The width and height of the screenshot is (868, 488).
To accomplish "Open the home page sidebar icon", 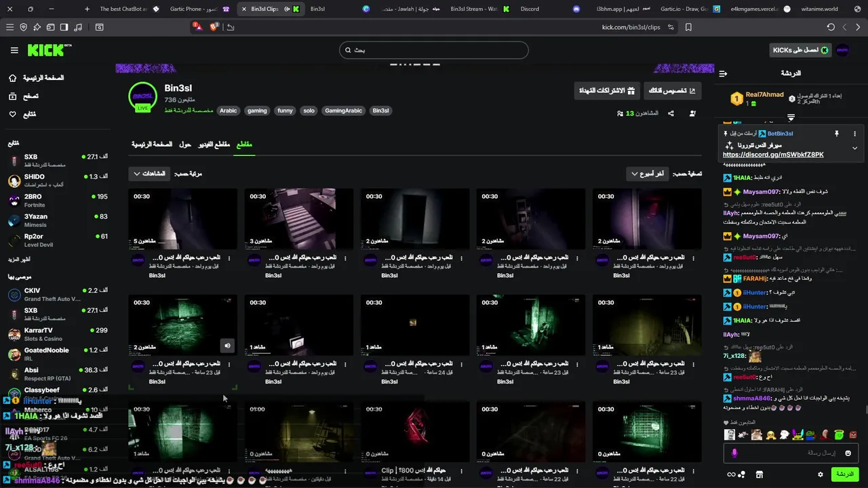I will (x=13, y=78).
